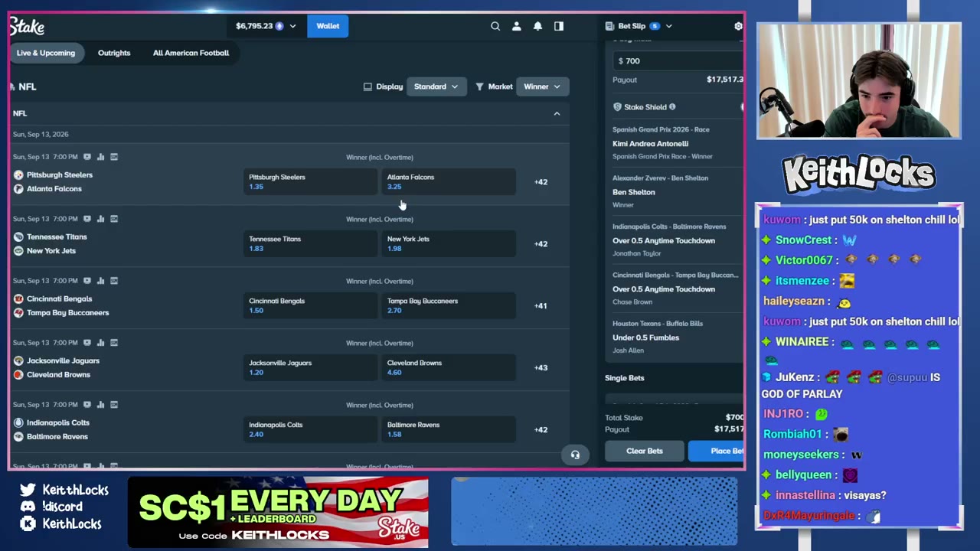Open Titans vs Jets live stream icon
Screen dimensions: 980x551
[x=87, y=219]
